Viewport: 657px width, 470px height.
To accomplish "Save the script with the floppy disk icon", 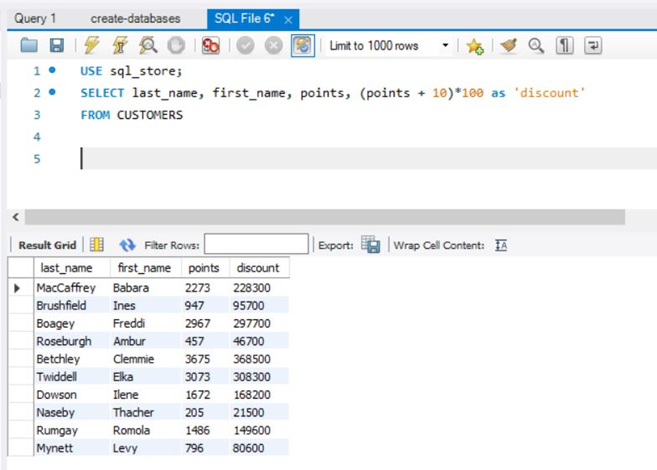I will click(57, 45).
